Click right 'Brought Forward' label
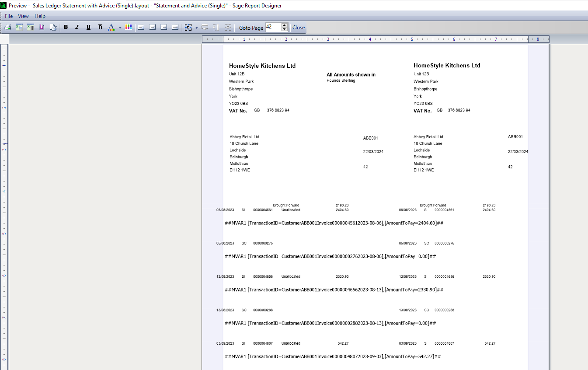 pos(433,205)
